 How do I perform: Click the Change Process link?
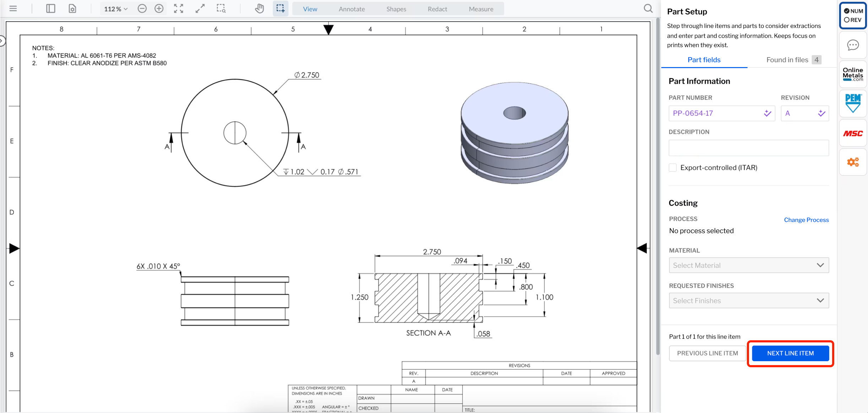(x=806, y=220)
